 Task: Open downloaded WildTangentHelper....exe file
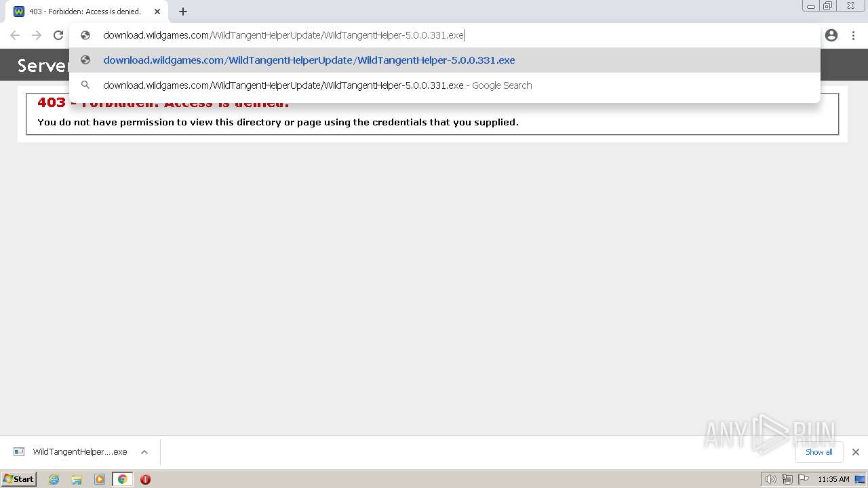click(x=80, y=452)
